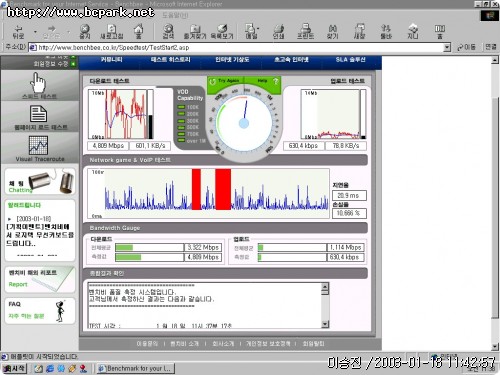
Task: Click the upload overall-average green bar
Action: (x=261, y=247)
